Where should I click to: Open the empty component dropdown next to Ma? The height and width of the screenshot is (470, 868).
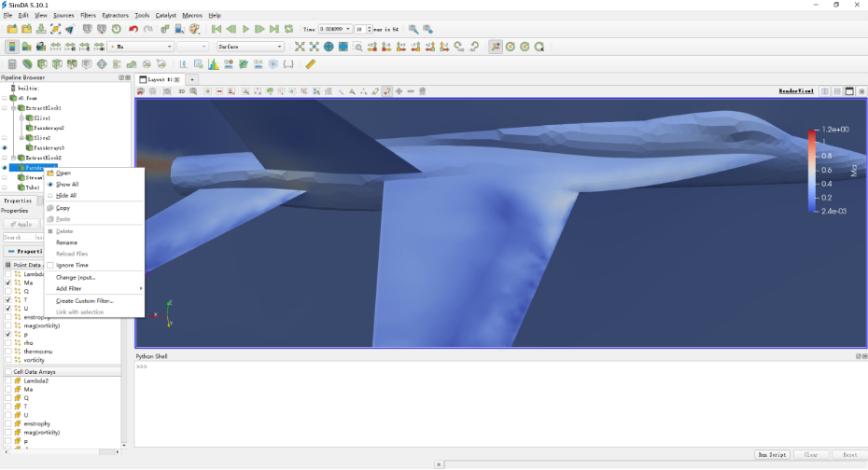(x=192, y=47)
